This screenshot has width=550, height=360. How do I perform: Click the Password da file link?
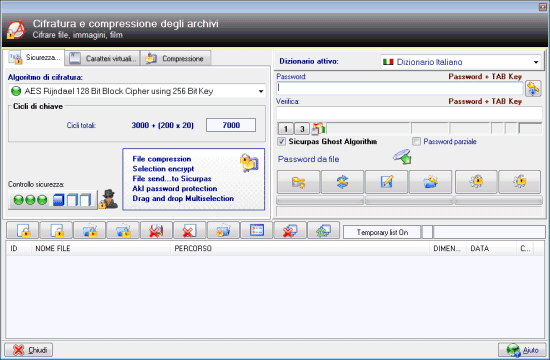coord(308,159)
